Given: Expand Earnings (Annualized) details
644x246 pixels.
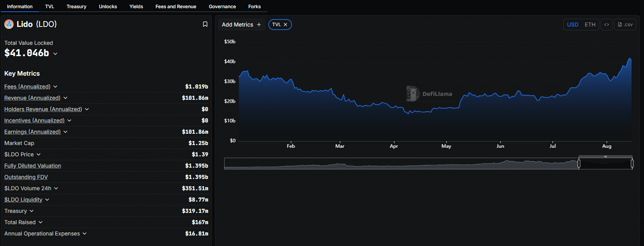Looking at the screenshot, I should pyautogui.click(x=65, y=132).
